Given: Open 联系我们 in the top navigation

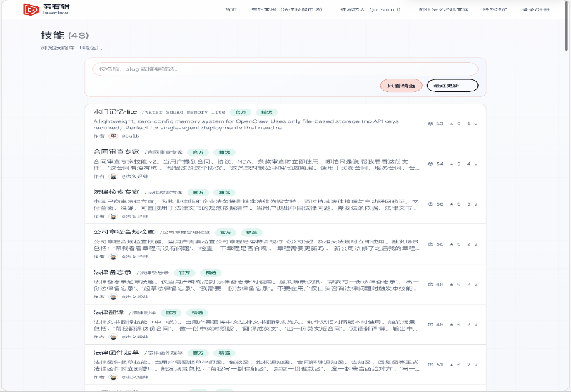Looking at the screenshot, I should (x=495, y=10).
